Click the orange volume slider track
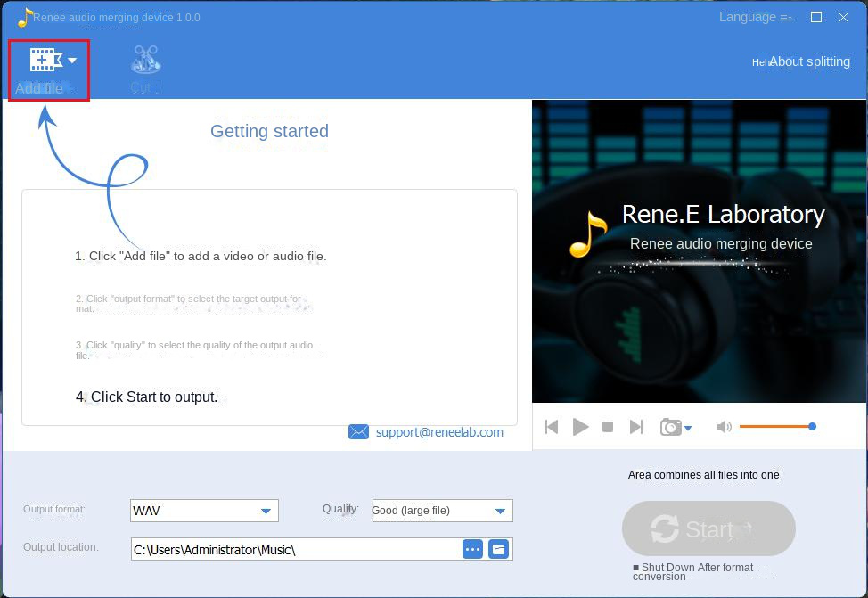The width and height of the screenshot is (868, 598). click(x=774, y=427)
